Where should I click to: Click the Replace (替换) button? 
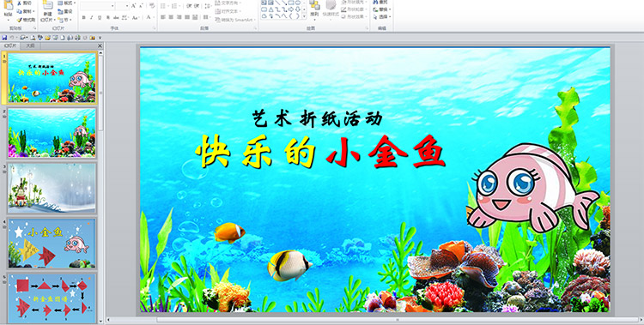point(382,9)
